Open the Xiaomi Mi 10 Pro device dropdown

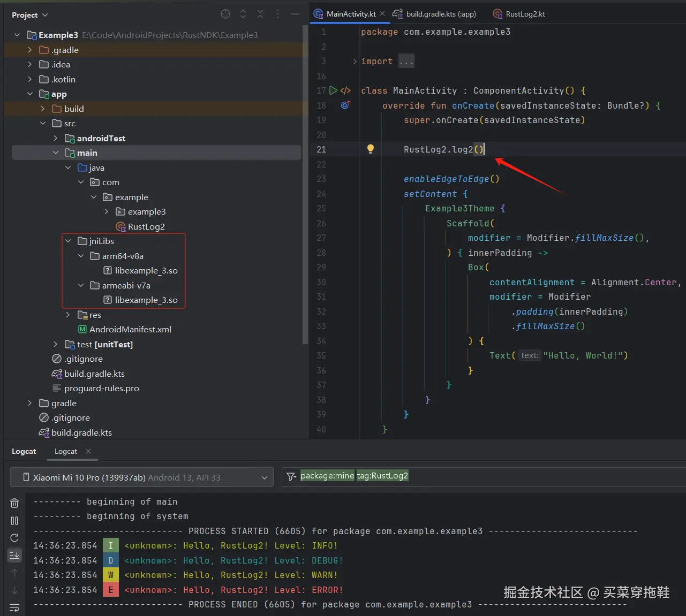[142, 477]
